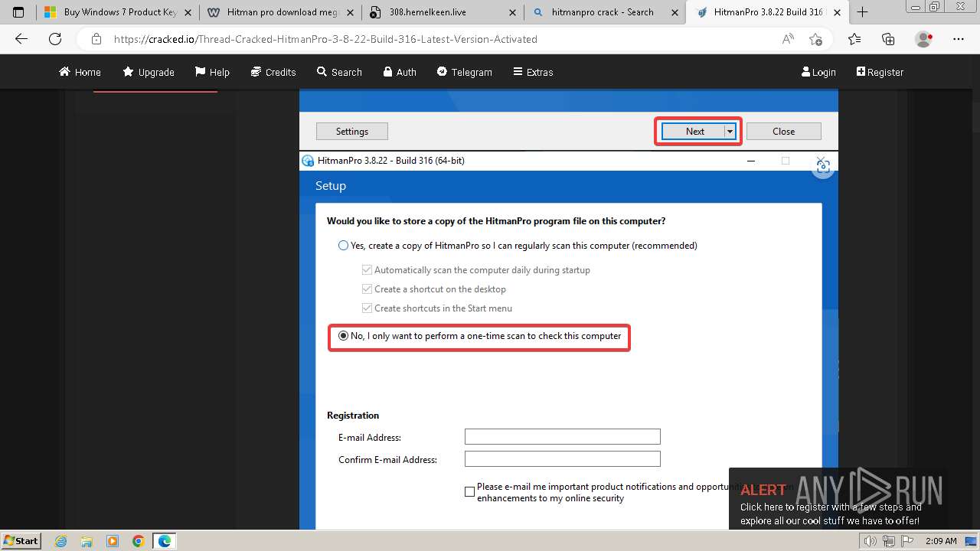Click the Next button in HitmanPro
The image size is (980, 551).
click(x=693, y=132)
